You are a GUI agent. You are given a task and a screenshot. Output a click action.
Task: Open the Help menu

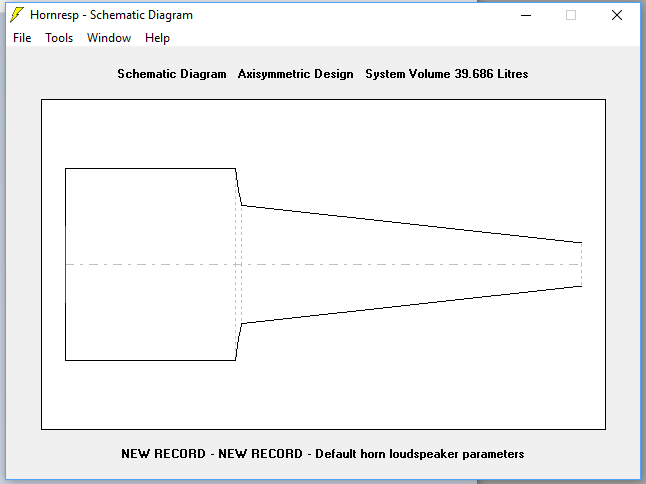click(x=157, y=38)
